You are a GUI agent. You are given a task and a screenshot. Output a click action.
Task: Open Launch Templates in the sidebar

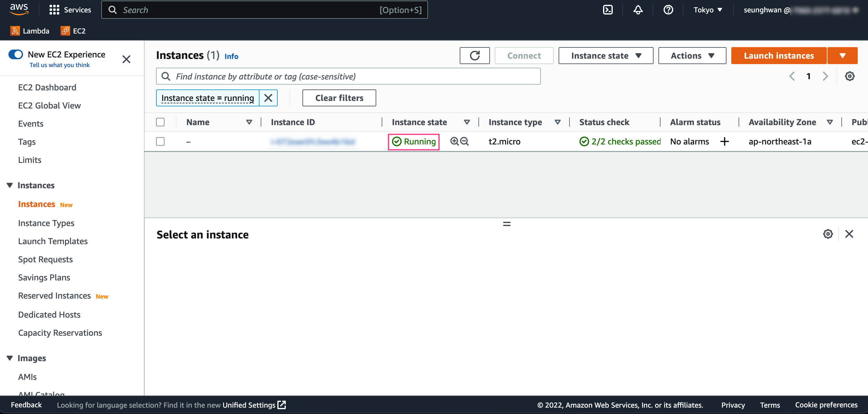coord(53,241)
